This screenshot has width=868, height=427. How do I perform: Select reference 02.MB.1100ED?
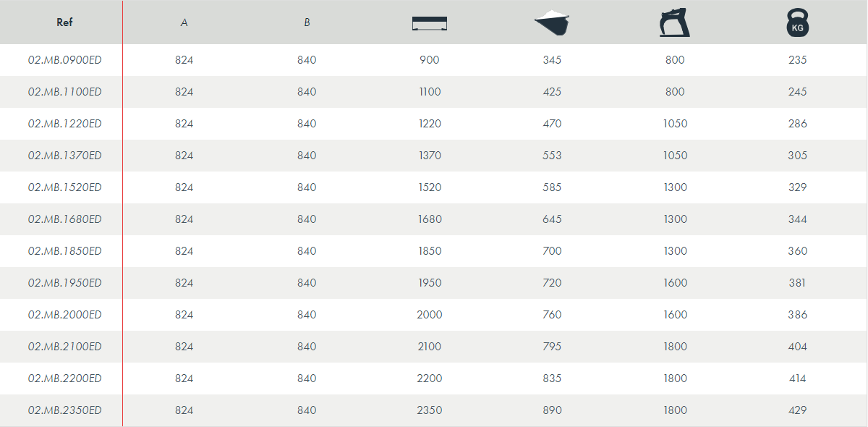pos(64,92)
